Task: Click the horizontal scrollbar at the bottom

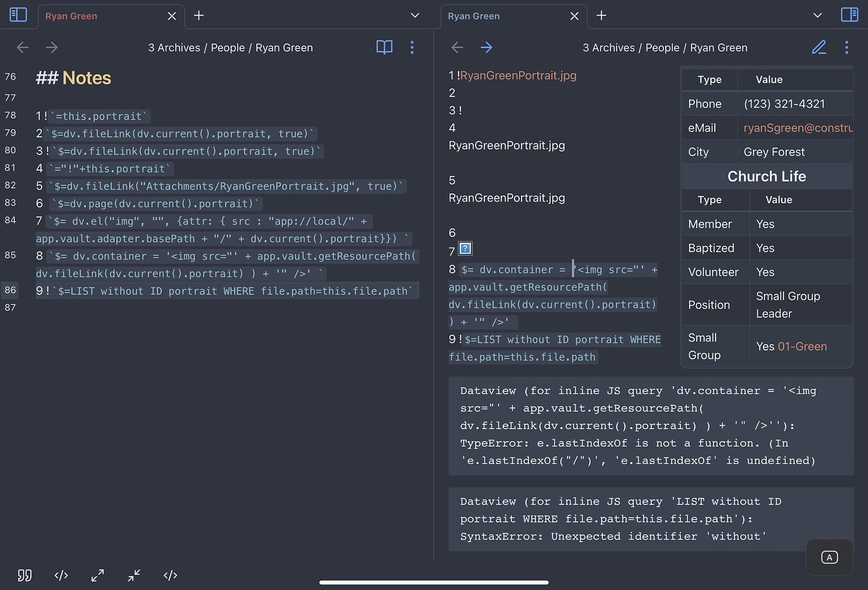Action: pyautogui.click(x=434, y=581)
